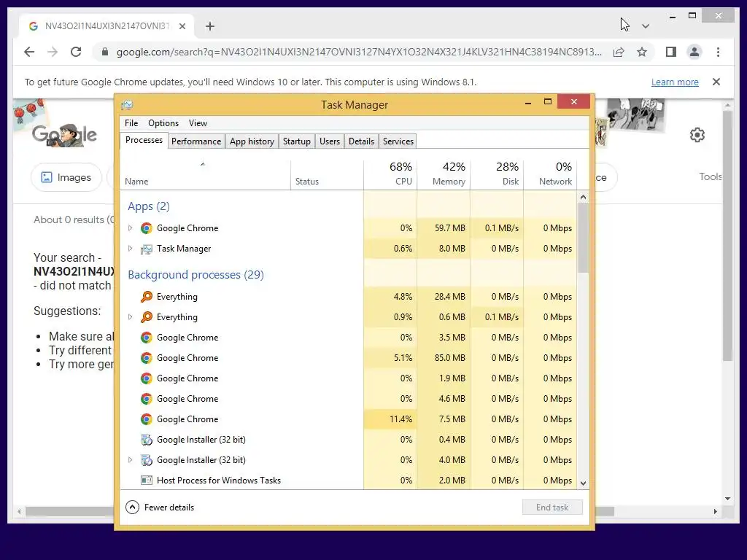Click the End task button
Image resolution: width=747 pixels, height=560 pixels.
(552, 507)
